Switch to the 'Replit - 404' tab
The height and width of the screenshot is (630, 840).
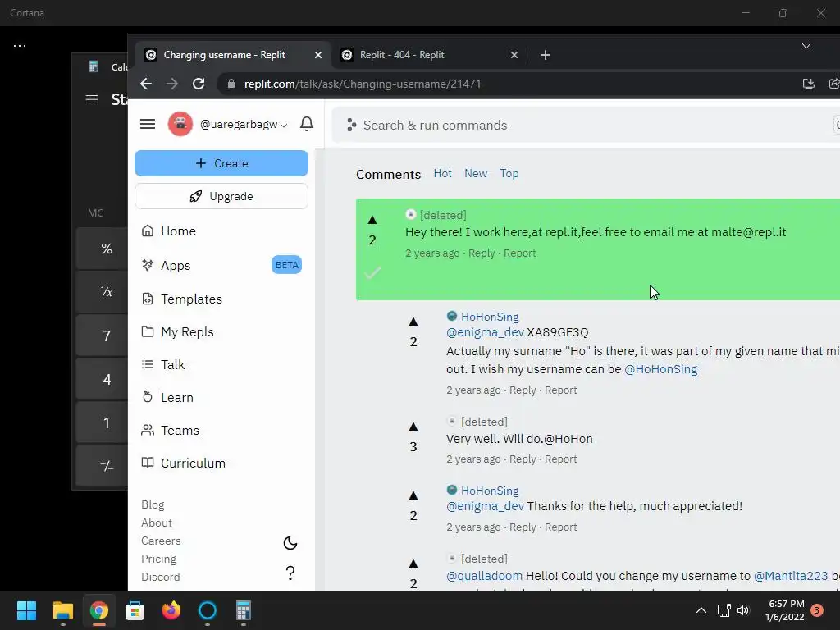click(428, 55)
